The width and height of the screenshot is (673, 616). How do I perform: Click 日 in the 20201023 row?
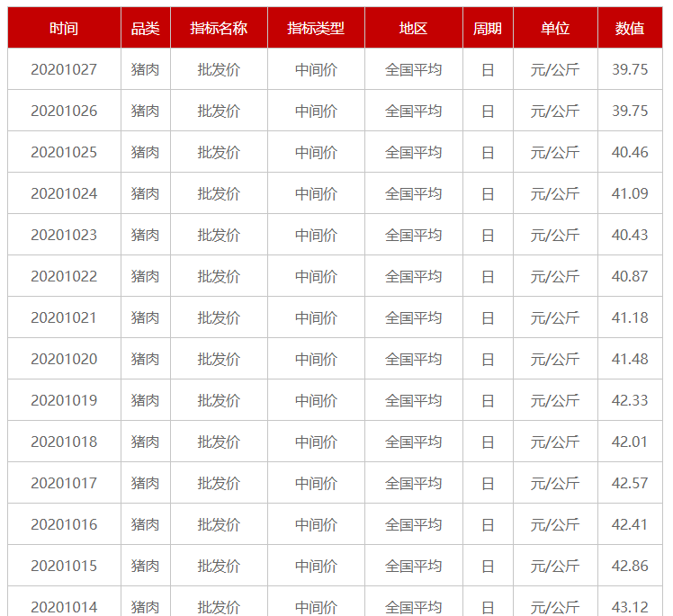tap(488, 235)
